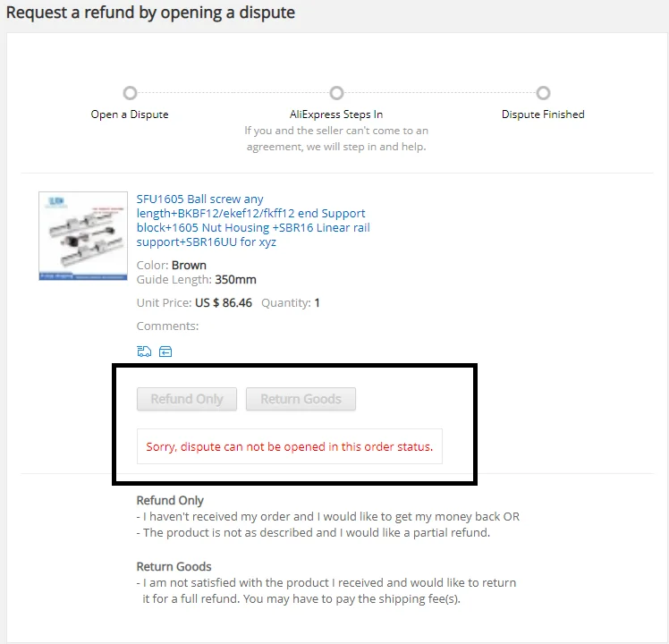This screenshot has width=669, height=644.
Task: Click the red dispute error message box
Action: coord(290,446)
